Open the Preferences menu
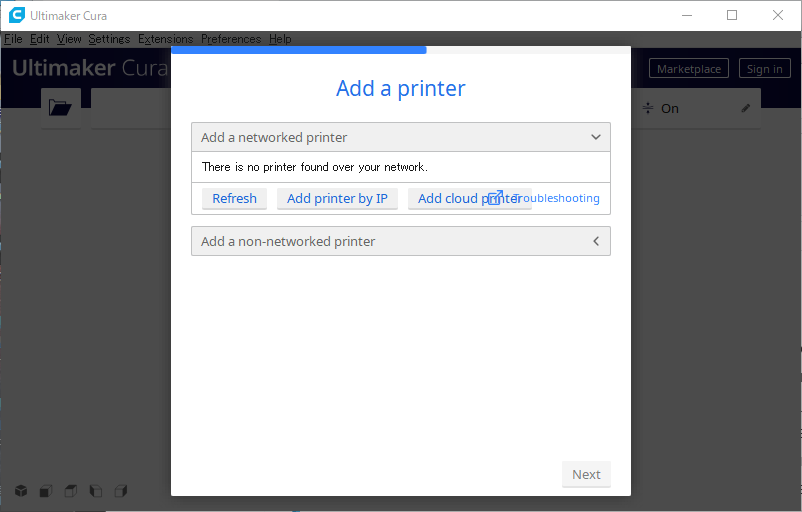This screenshot has width=802, height=512. click(231, 39)
